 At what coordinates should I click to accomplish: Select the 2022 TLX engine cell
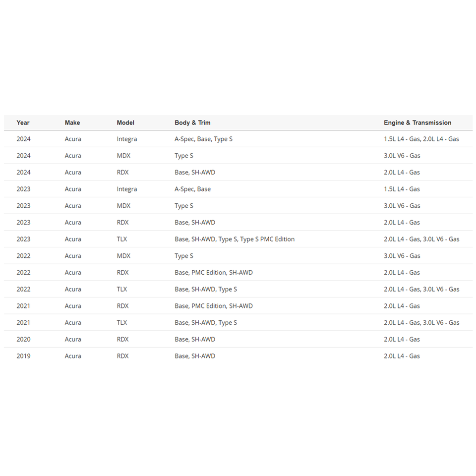tap(421, 289)
